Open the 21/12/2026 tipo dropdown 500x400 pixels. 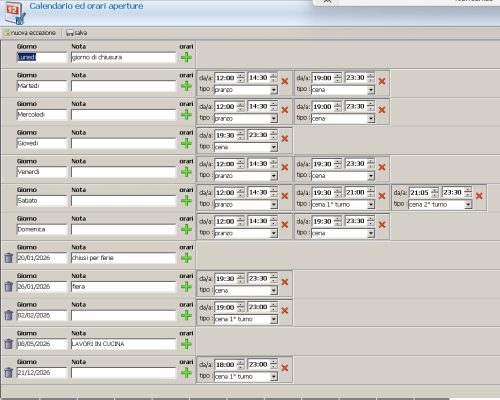pyautogui.click(x=274, y=376)
